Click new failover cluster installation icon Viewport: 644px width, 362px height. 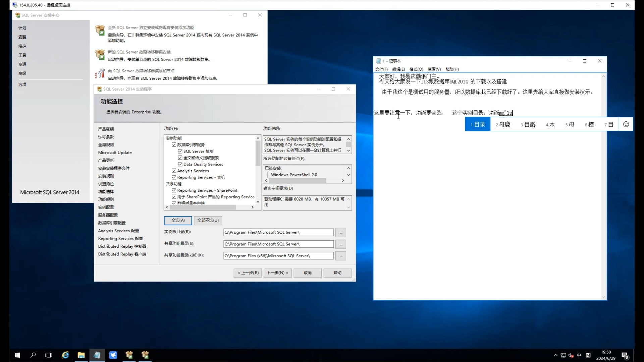pos(100,55)
